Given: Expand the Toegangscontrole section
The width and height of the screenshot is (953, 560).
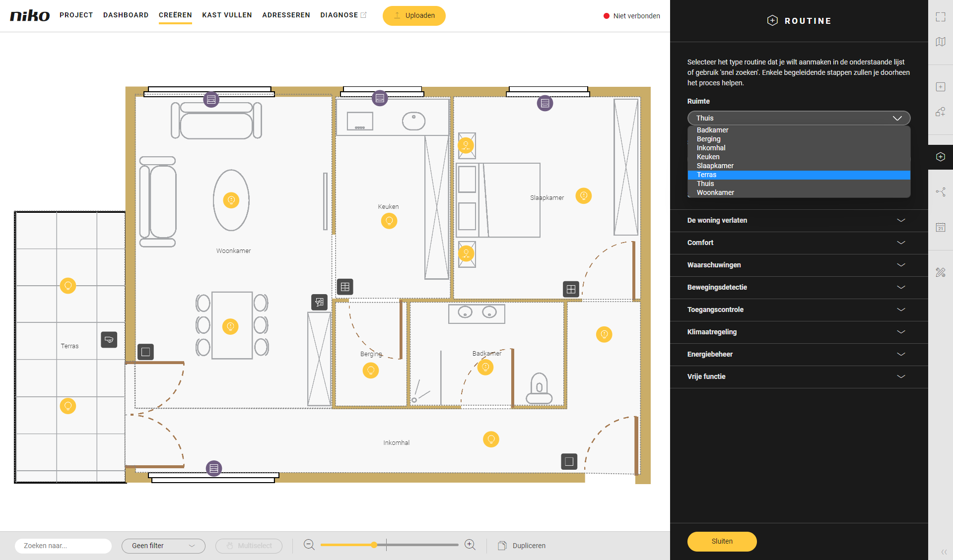Looking at the screenshot, I should point(799,310).
